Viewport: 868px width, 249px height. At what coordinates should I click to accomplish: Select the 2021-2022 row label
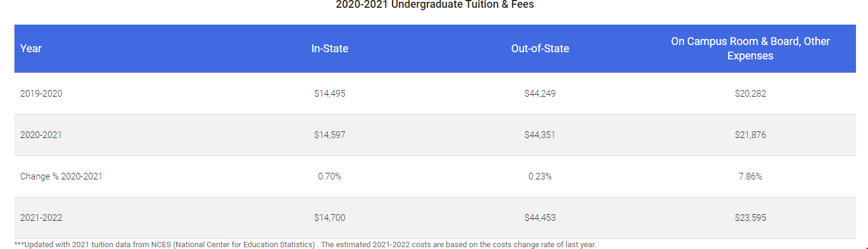click(x=41, y=218)
